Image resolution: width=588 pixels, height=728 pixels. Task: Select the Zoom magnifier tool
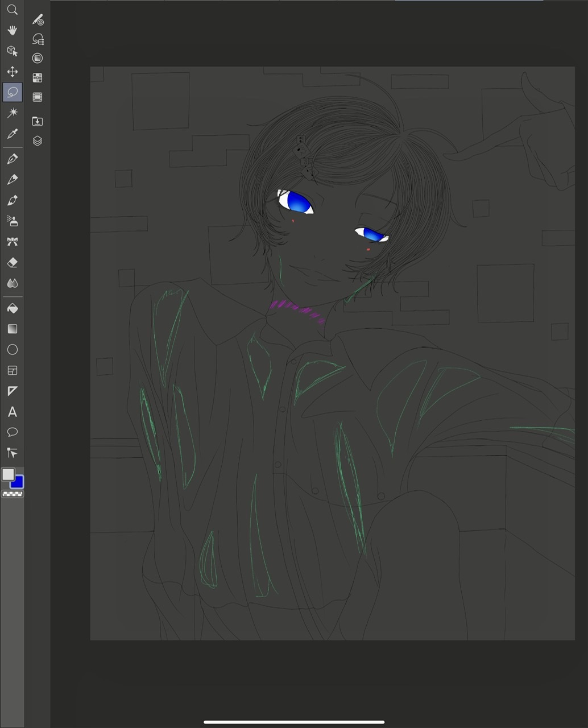tap(12, 10)
